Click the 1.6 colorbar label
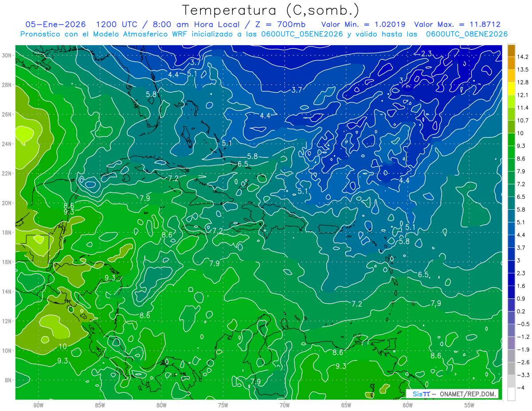The width and height of the screenshot is (532, 411). [521, 286]
